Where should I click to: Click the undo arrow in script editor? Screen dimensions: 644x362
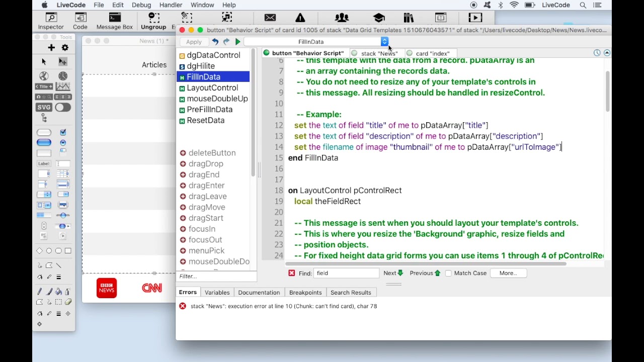215,42
